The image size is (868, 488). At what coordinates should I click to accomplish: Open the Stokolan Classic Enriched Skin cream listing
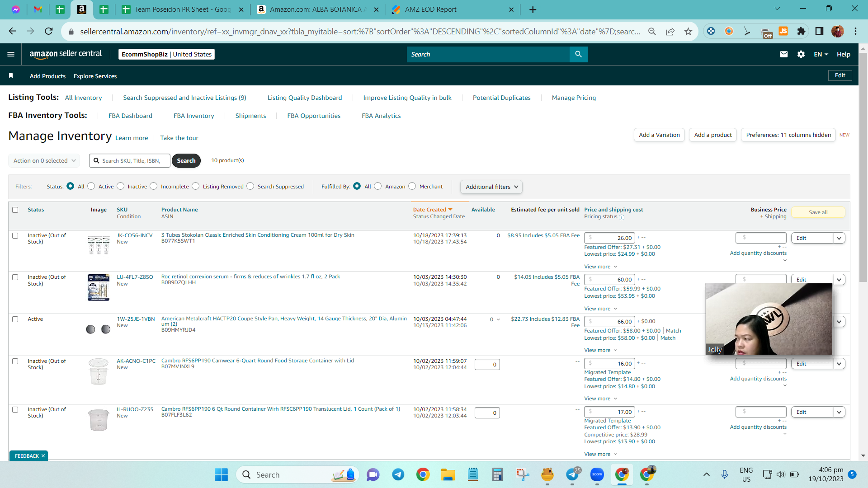pos(258,235)
